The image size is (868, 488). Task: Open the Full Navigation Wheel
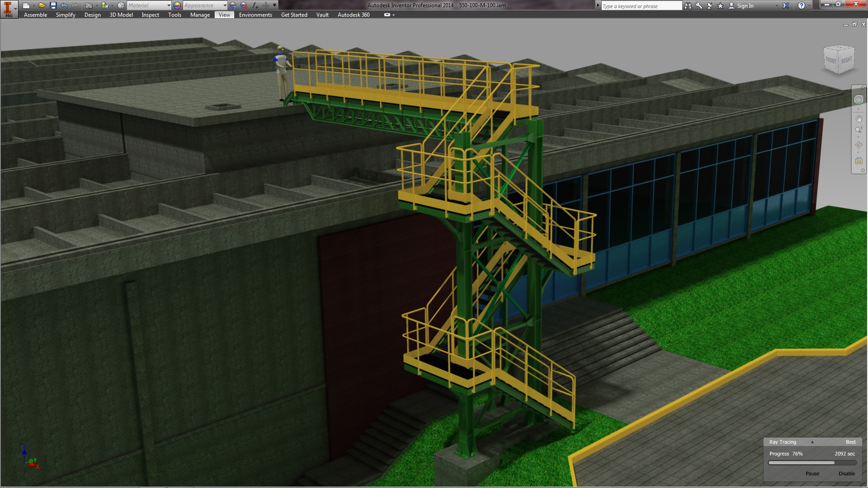[859, 100]
